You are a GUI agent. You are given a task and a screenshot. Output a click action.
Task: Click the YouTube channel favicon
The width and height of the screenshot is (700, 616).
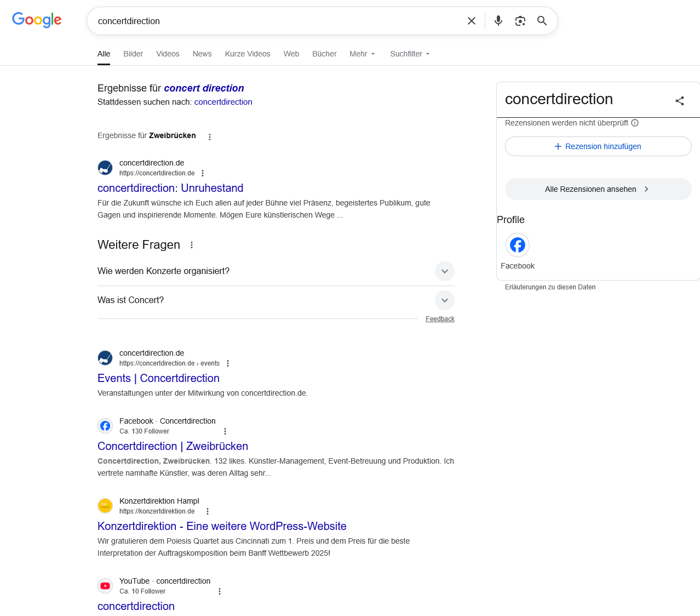105,585
